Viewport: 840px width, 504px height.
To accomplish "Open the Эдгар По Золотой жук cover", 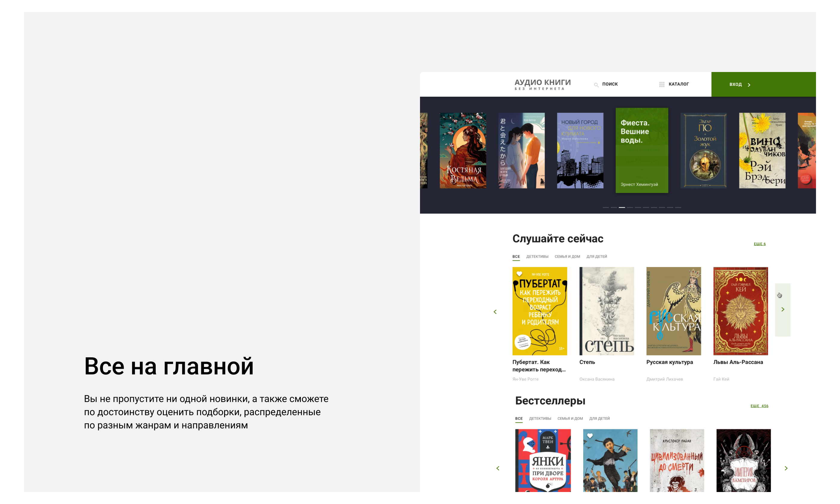I will tap(704, 151).
